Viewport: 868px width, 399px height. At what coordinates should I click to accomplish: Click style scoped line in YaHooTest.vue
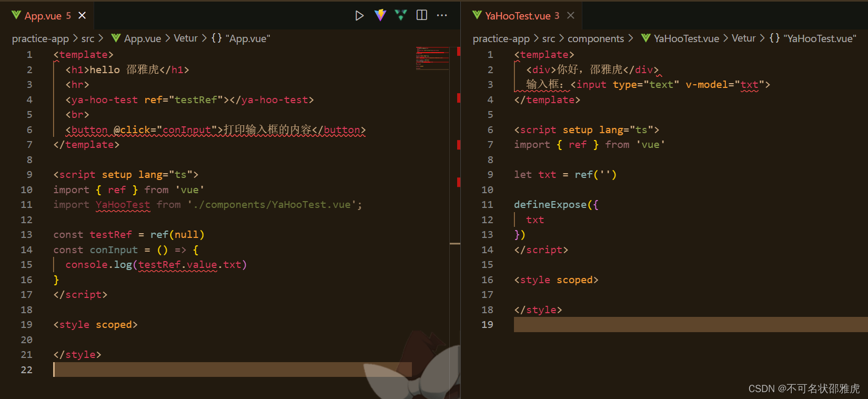tap(556, 280)
